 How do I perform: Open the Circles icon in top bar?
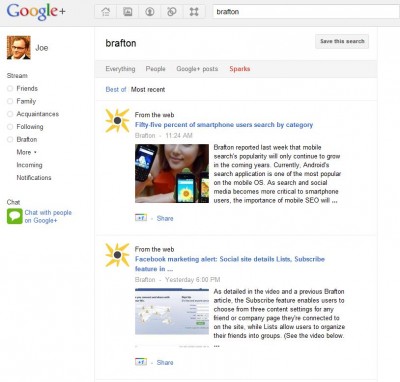[x=172, y=12]
